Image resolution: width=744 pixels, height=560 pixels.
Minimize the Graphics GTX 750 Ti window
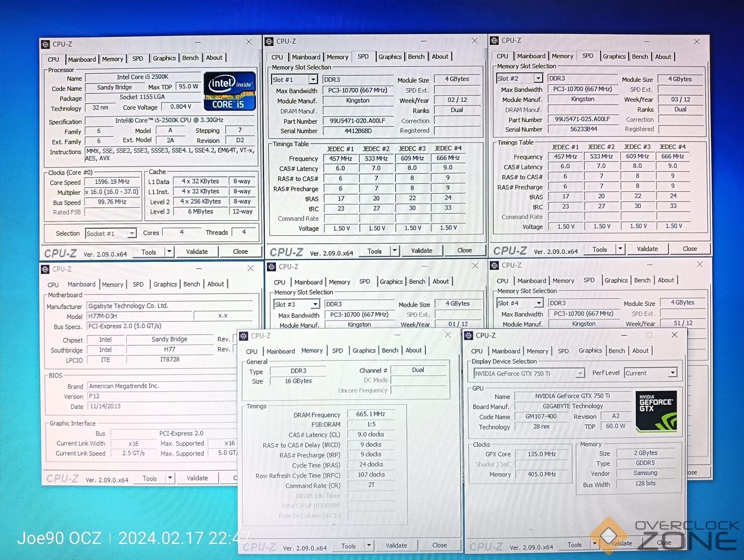pyautogui.click(x=624, y=335)
